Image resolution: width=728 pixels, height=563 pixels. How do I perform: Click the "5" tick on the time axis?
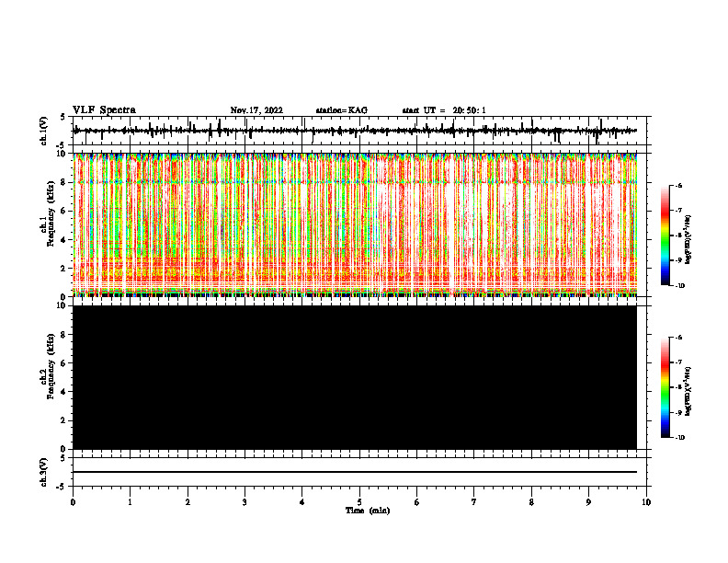[359, 502]
